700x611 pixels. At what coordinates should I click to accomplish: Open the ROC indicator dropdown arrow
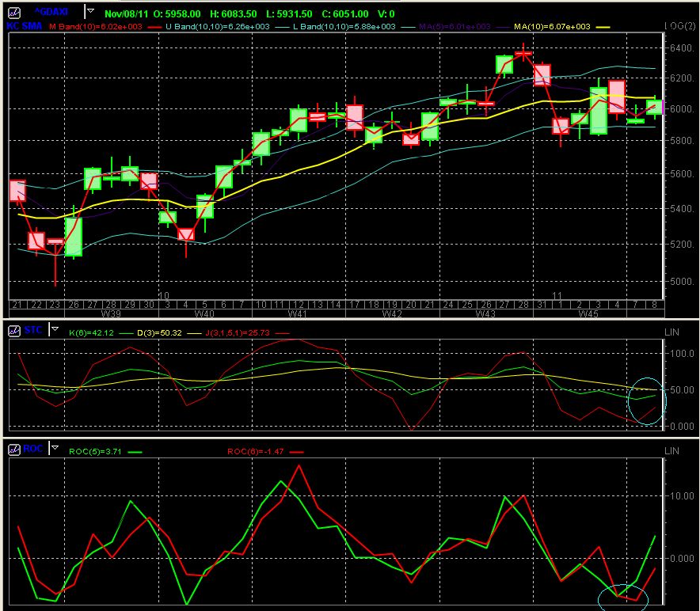pos(55,448)
